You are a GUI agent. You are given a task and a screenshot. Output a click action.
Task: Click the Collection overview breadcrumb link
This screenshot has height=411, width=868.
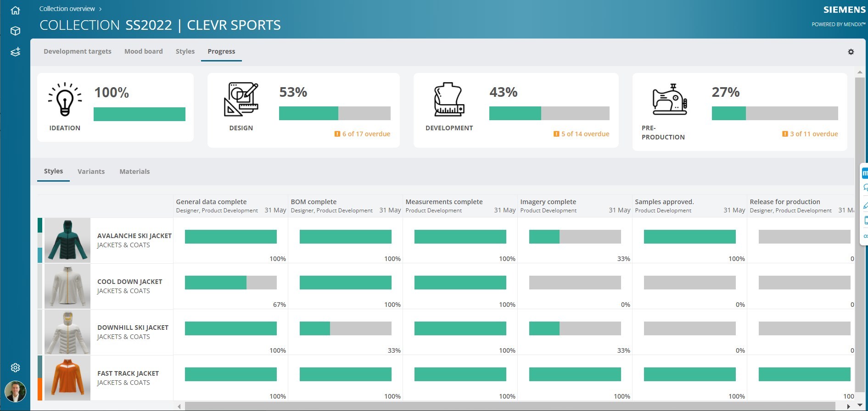point(67,9)
